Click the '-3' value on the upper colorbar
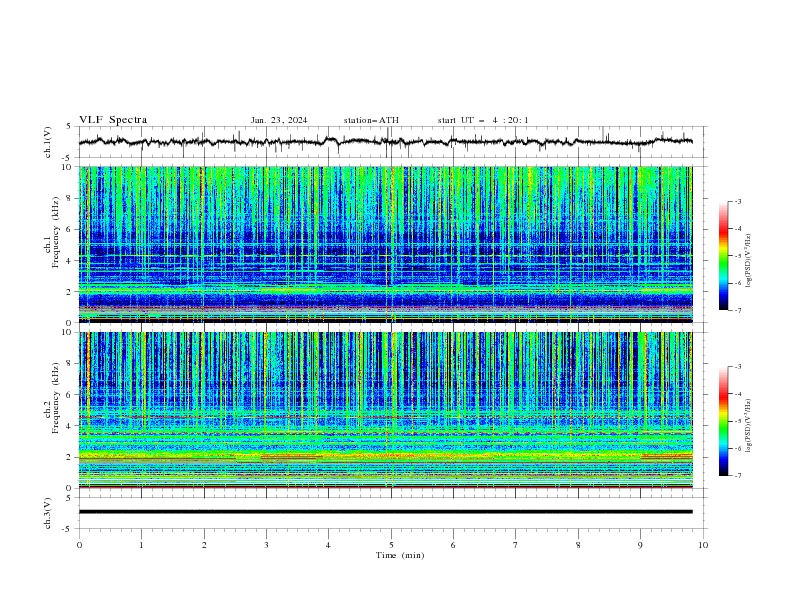This screenshot has width=792, height=612. [738, 201]
